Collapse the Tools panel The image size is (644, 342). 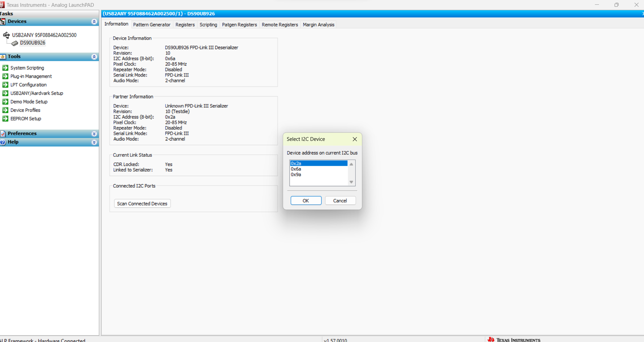coord(94,57)
